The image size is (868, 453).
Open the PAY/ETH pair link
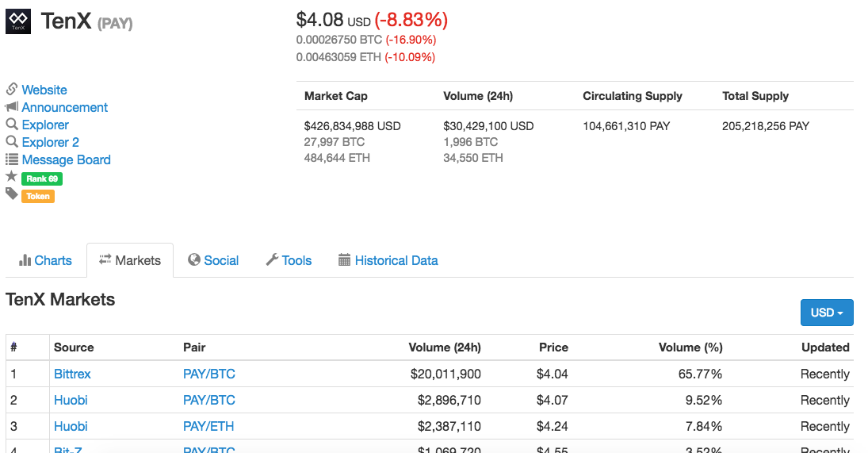click(208, 426)
